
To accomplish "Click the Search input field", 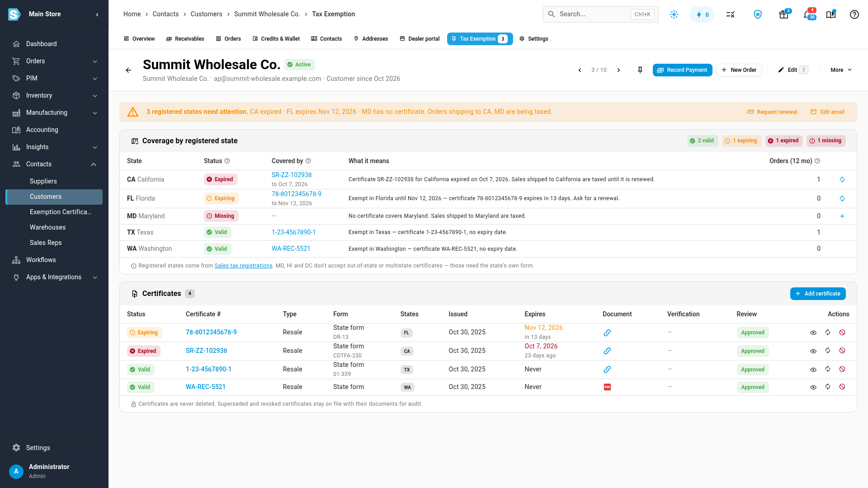I will coord(600,14).
